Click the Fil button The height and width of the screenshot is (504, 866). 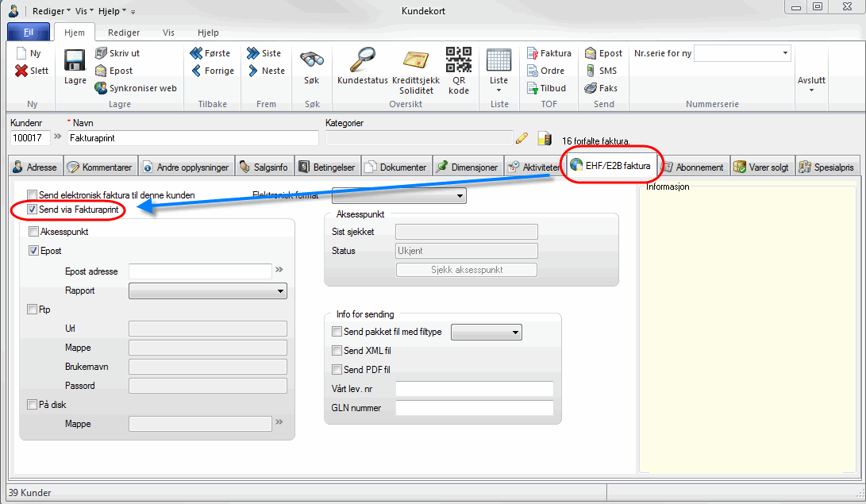[x=28, y=33]
